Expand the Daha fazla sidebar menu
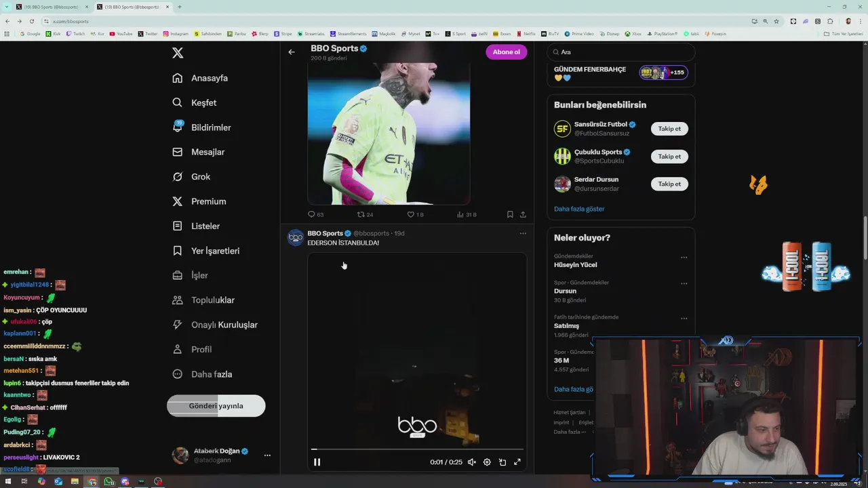Image resolution: width=868 pixels, height=488 pixels. coord(202,374)
